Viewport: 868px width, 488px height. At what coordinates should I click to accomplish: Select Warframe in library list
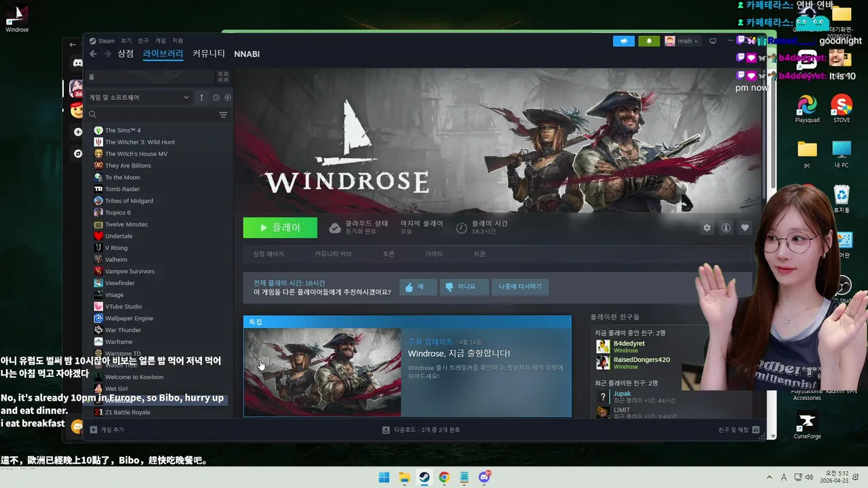point(119,342)
